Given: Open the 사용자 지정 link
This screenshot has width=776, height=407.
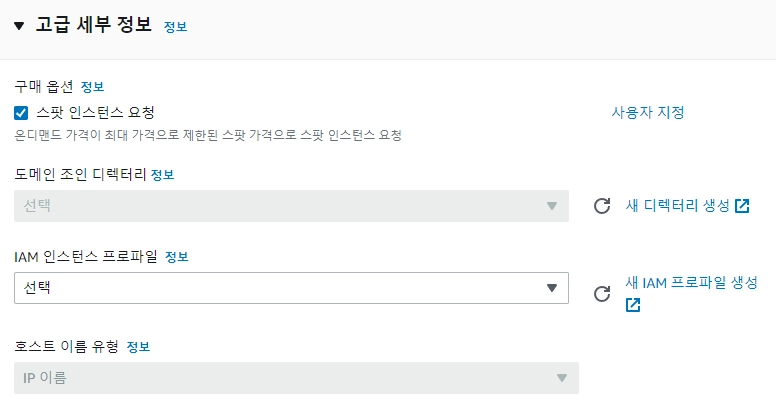Looking at the screenshot, I should point(647,112).
